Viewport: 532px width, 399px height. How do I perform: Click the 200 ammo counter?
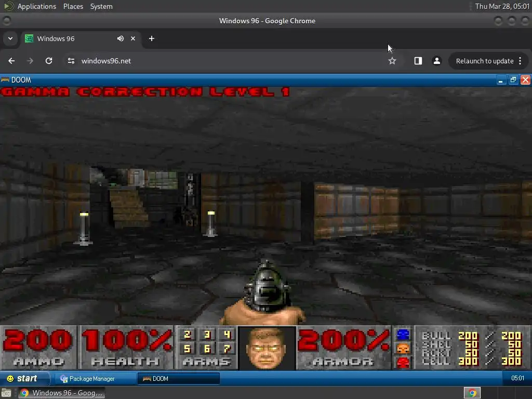tap(38, 340)
